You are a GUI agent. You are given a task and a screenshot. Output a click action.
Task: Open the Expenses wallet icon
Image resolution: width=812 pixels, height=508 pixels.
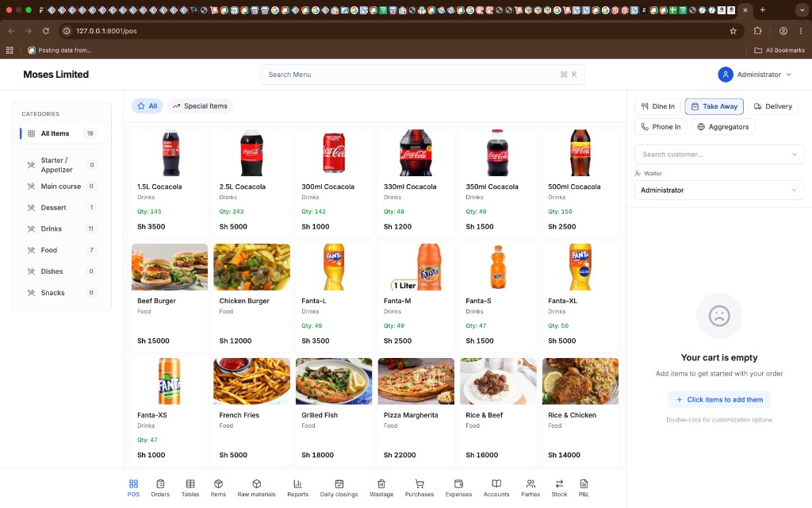pyautogui.click(x=459, y=483)
